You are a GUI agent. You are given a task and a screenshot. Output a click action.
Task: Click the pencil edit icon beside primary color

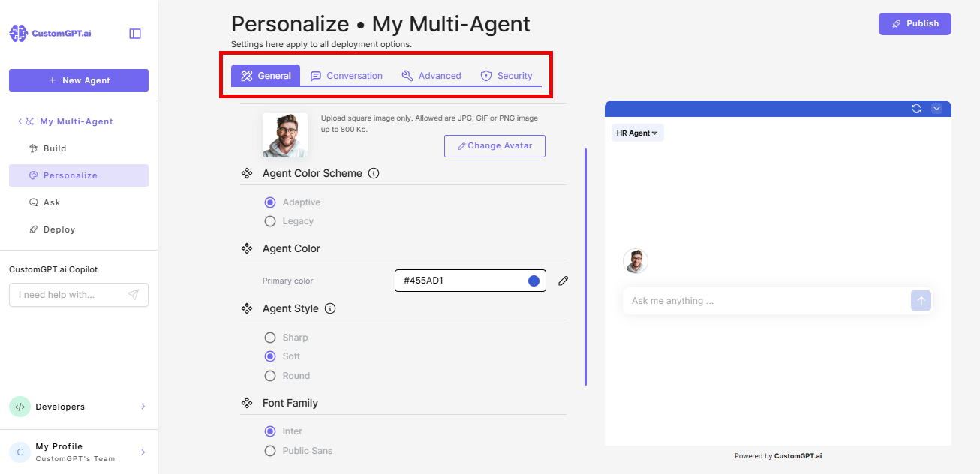point(563,280)
